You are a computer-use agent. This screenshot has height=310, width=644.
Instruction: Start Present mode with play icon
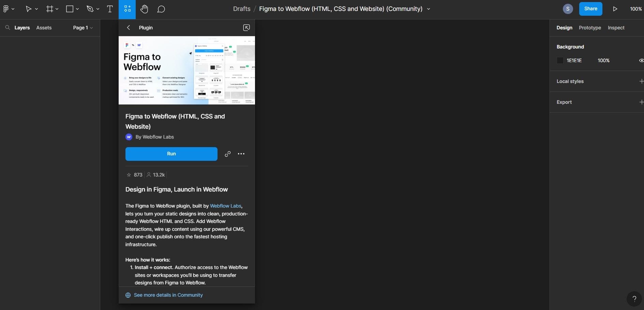click(x=615, y=9)
